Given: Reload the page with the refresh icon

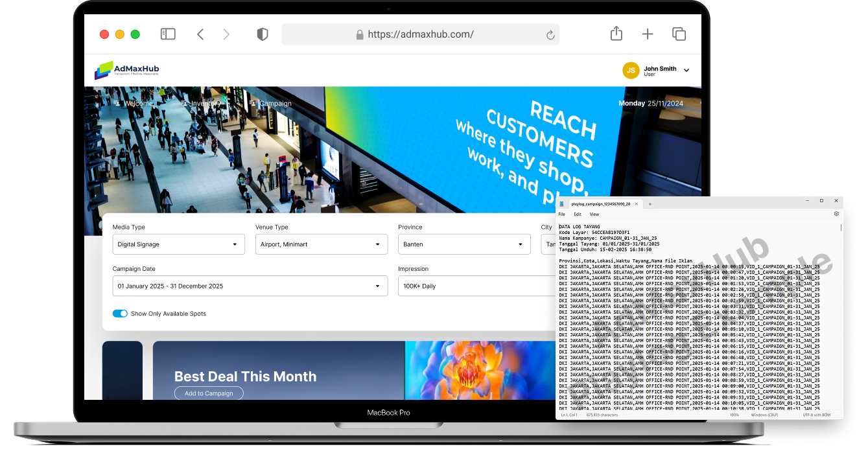Looking at the screenshot, I should (x=550, y=35).
